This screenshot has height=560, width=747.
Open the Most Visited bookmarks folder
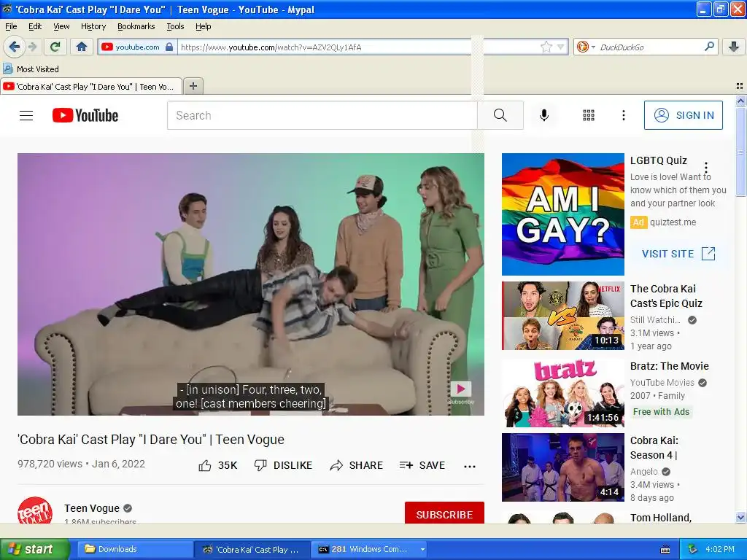(31, 69)
